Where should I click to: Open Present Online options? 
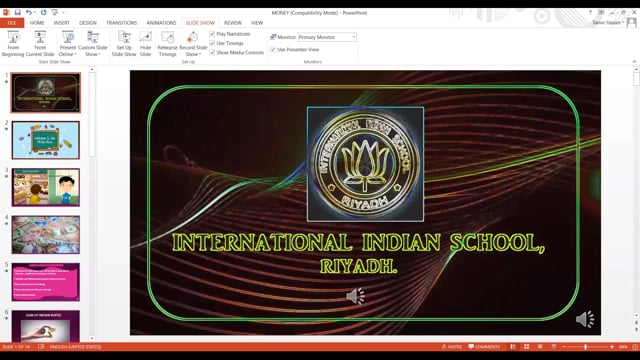(x=67, y=44)
